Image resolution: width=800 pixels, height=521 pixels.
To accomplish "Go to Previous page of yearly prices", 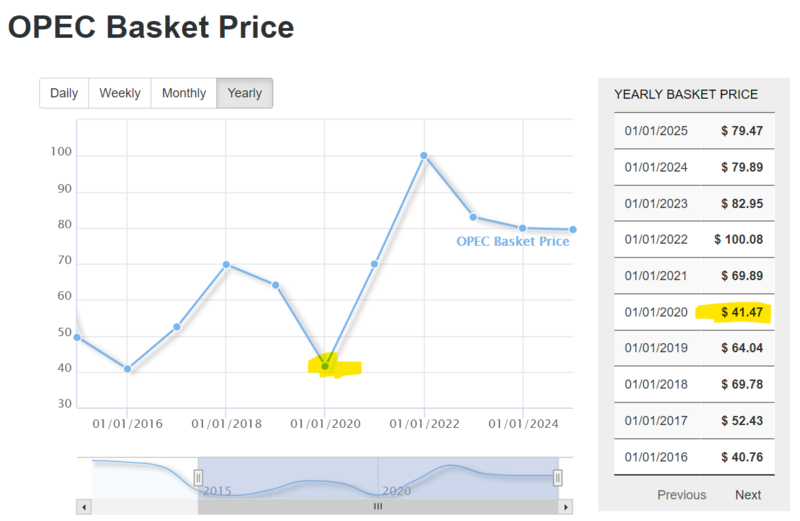I will [681, 495].
